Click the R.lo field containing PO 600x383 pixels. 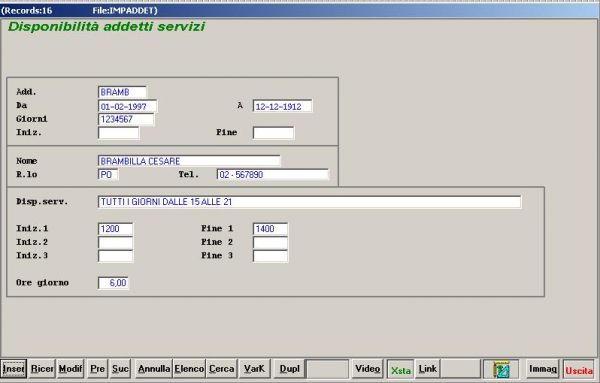coord(108,174)
